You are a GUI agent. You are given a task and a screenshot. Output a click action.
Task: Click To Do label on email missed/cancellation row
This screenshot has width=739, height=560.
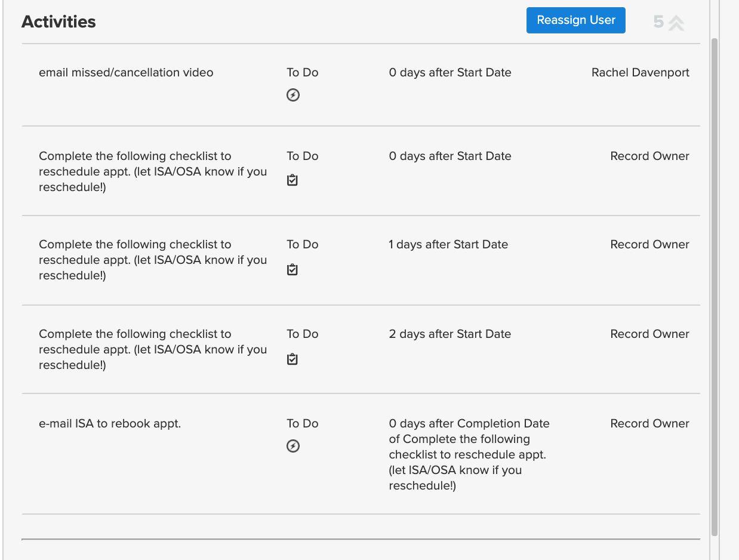302,73
